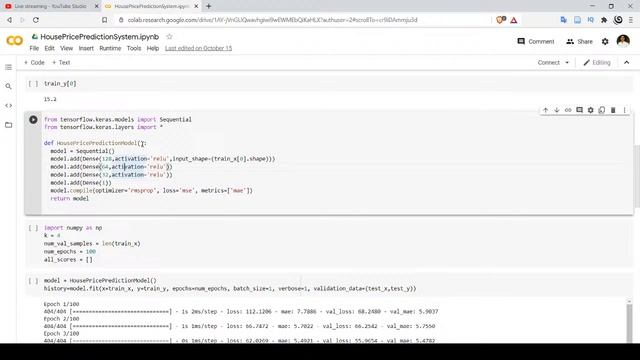640x360 pixels.
Task: Click the 'all_scores = []' line
Action: (x=68, y=260)
